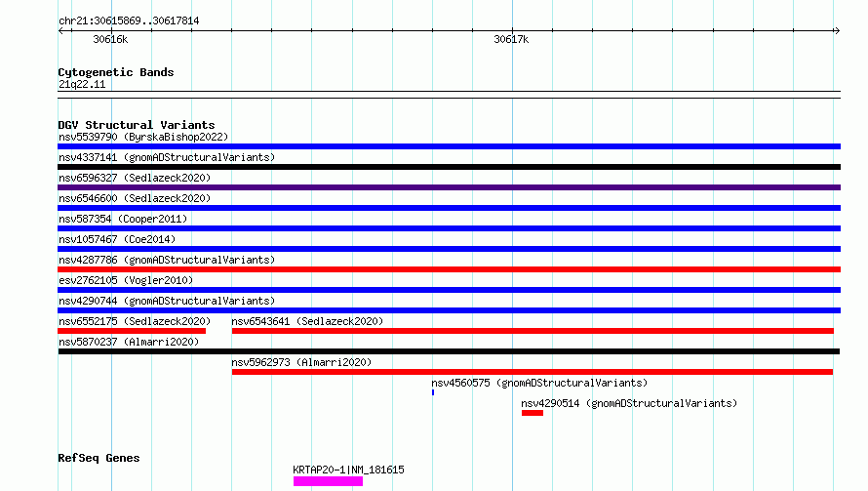Click the nsv5962973 (Almarri2020) label
Viewport: 868px width, 491px height.
coord(301,362)
